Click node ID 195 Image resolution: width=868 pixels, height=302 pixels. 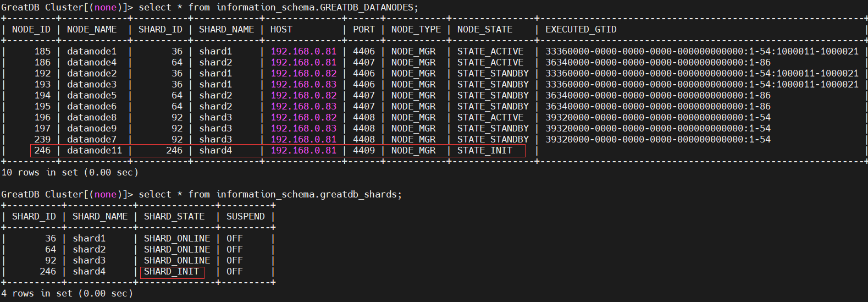[42, 107]
